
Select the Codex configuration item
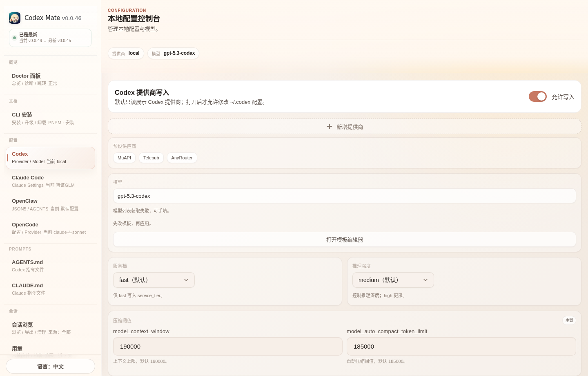[x=51, y=158]
